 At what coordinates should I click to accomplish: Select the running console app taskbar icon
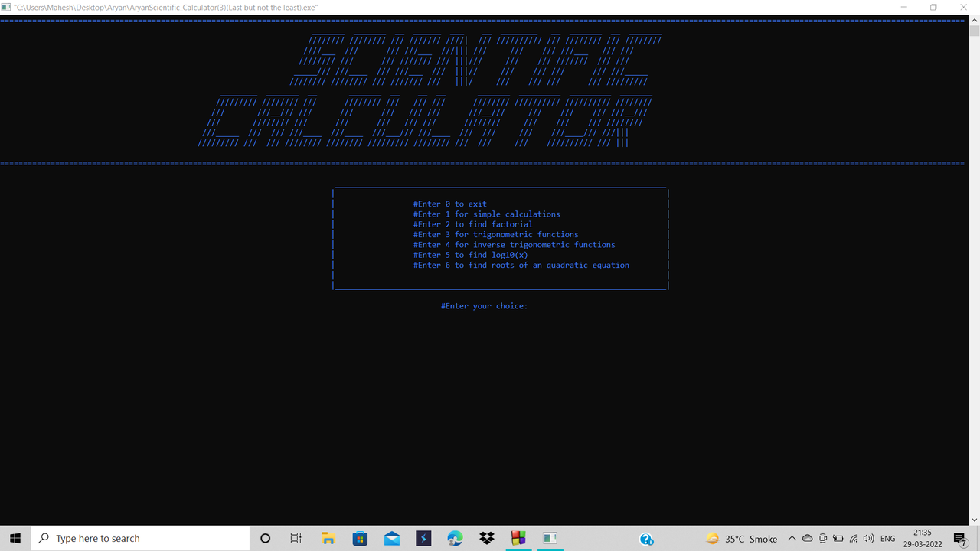coord(550,538)
